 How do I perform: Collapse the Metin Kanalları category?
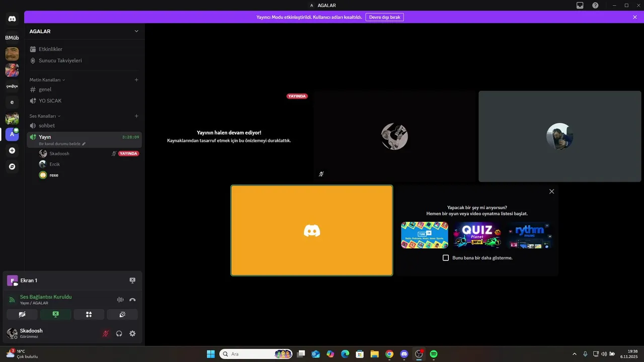[x=47, y=80]
